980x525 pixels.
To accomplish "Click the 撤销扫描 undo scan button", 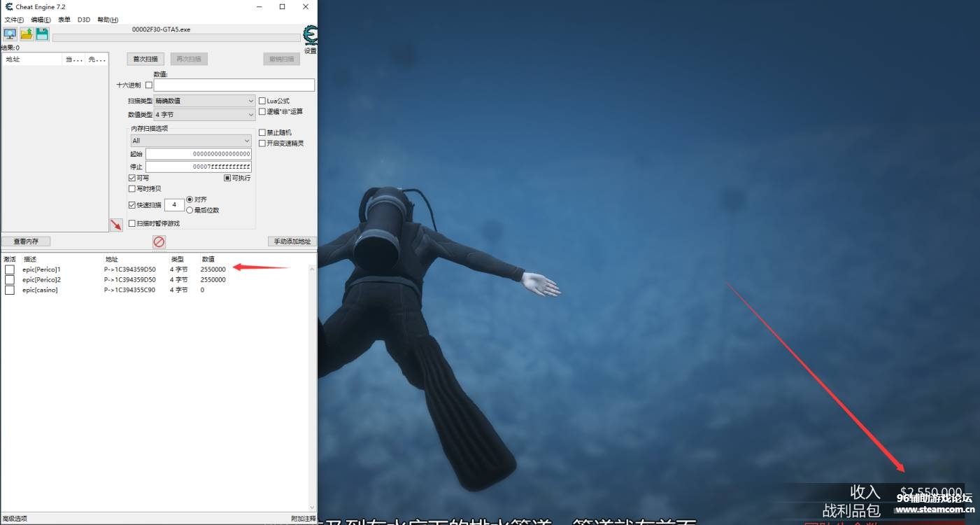I will tap(281, 59).
